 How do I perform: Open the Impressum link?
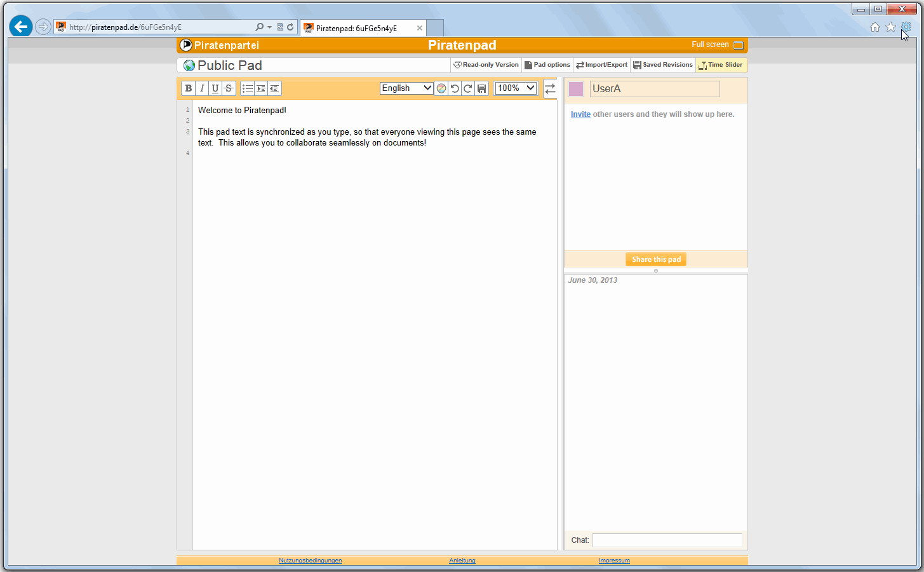coord(614,561)
